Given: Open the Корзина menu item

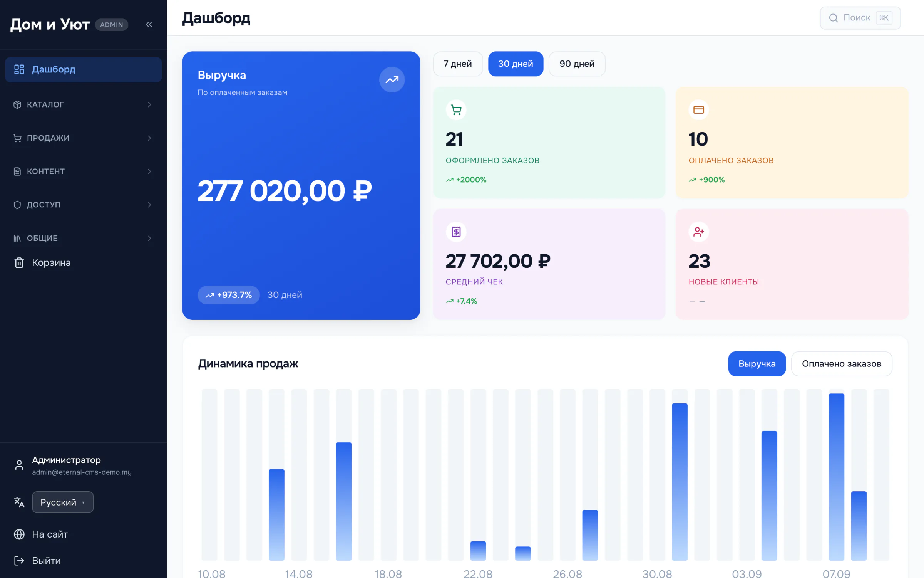Looking at the screenshot, I should [x=83, y=262].
